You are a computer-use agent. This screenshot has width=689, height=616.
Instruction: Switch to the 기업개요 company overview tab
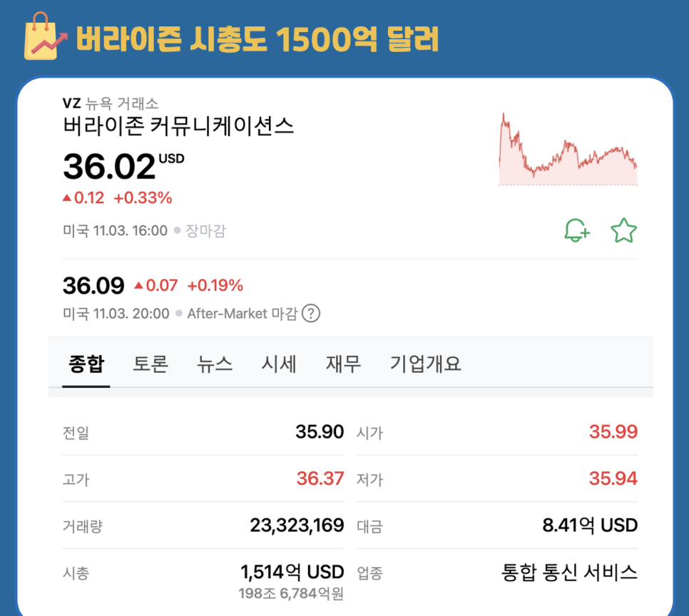425,364
